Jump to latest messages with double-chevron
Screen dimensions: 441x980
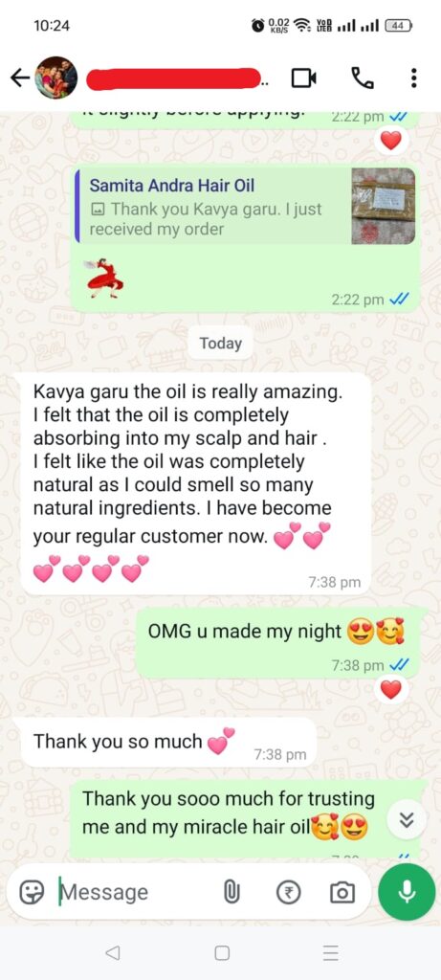pyautogui.click(x=407, y=820)
